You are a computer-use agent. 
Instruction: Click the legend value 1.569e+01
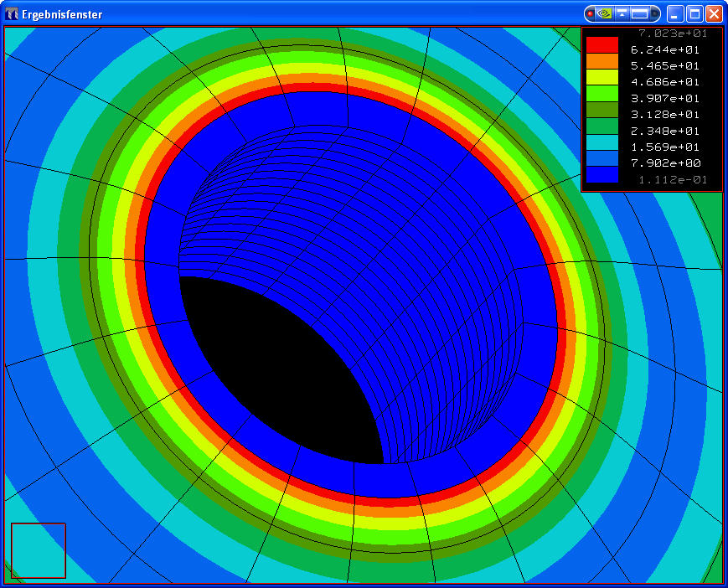pyautogui.click(x=665, y=147)
